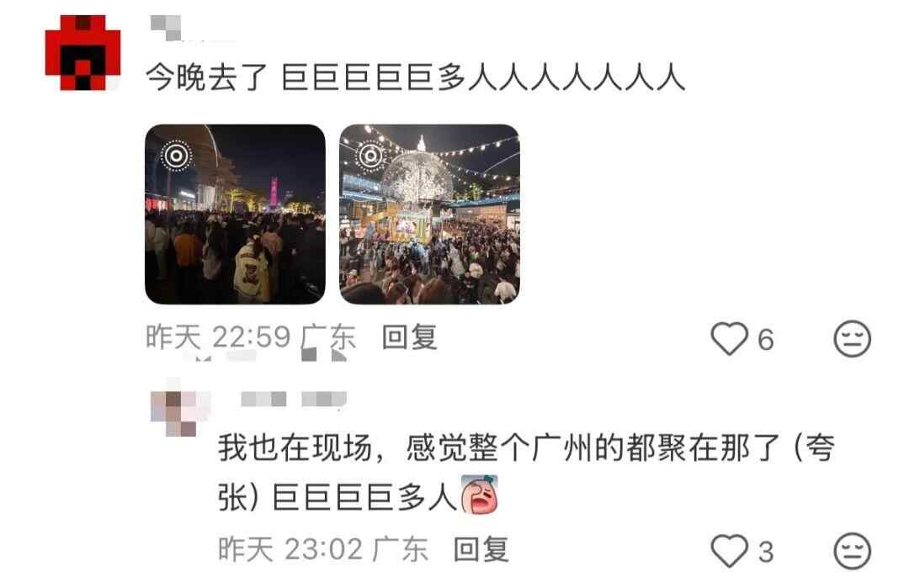Like the first comment with heart icon
The height and width of the screenshot is (588, 909).
pos(729,338)
